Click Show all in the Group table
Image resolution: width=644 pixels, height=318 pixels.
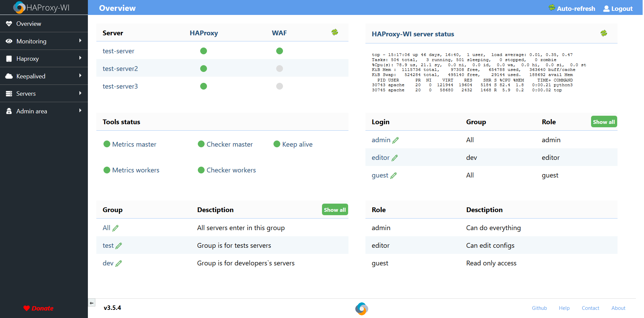pos(335,210)
